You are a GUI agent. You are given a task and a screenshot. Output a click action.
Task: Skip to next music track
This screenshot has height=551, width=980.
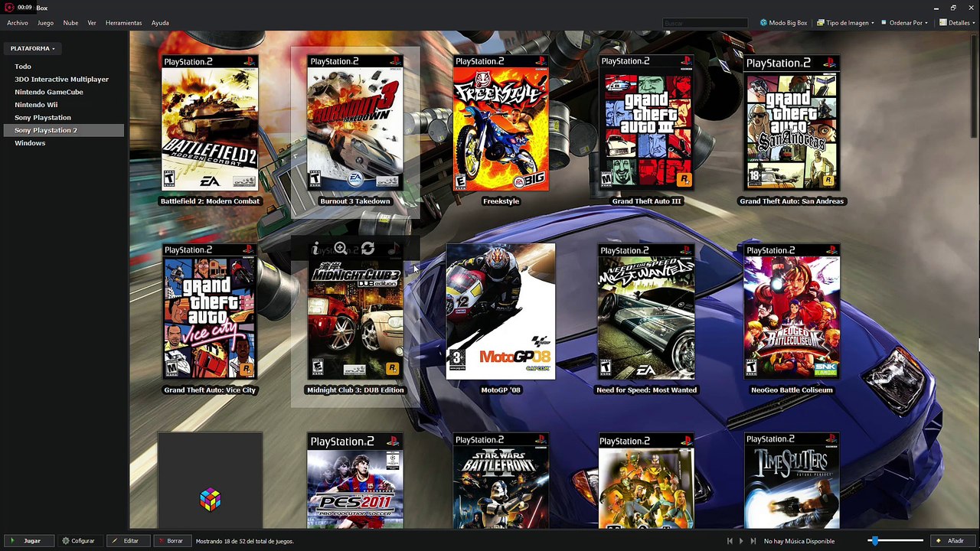click(x=753, y=541)
